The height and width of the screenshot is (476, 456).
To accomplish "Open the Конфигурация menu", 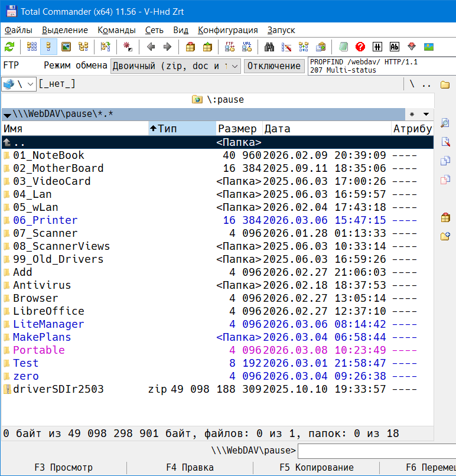I will click(227, 30).
